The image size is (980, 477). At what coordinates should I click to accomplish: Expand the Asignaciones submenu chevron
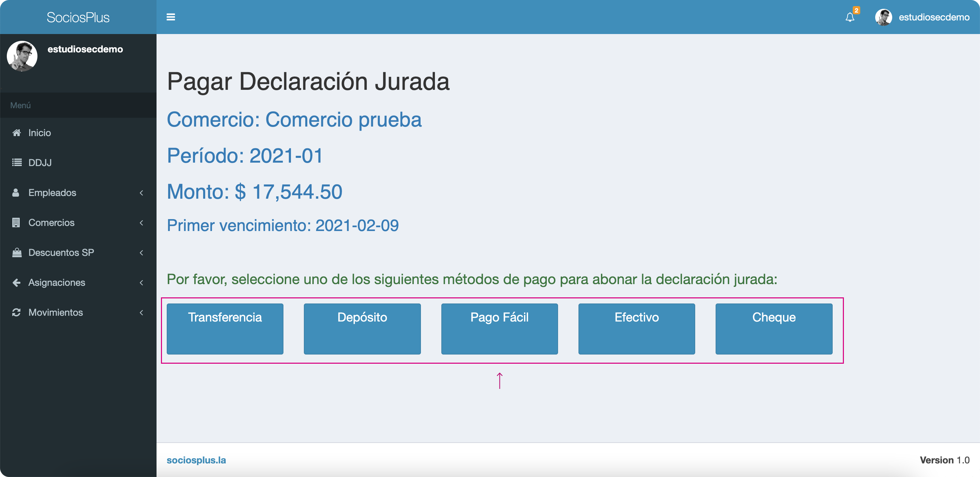point(142,283)
